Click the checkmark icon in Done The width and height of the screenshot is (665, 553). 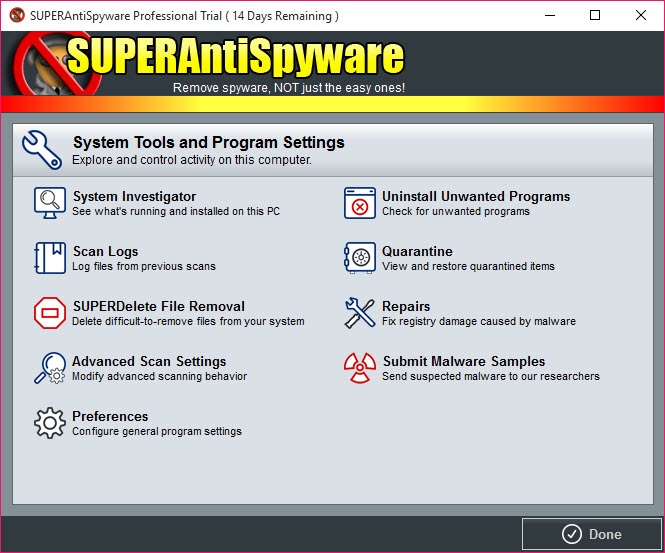[572, 534]
